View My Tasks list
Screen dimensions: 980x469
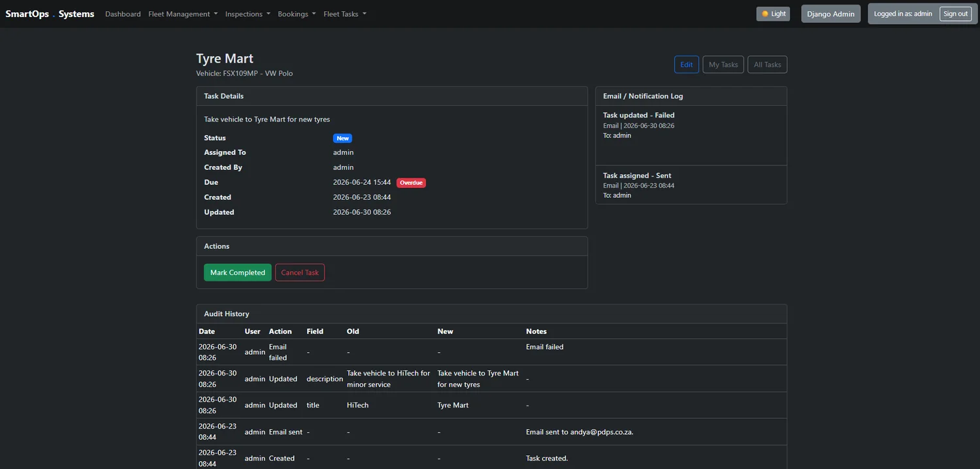[x=723, y=65]
